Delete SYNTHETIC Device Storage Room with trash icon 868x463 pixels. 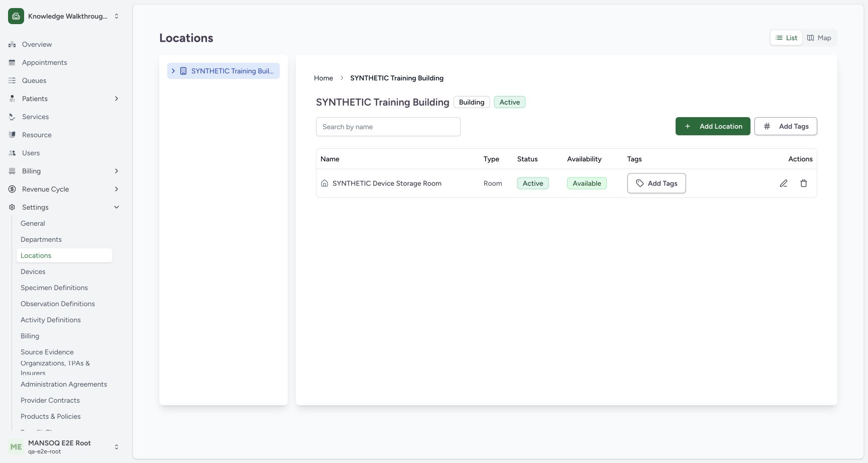(x=804, y=183)
